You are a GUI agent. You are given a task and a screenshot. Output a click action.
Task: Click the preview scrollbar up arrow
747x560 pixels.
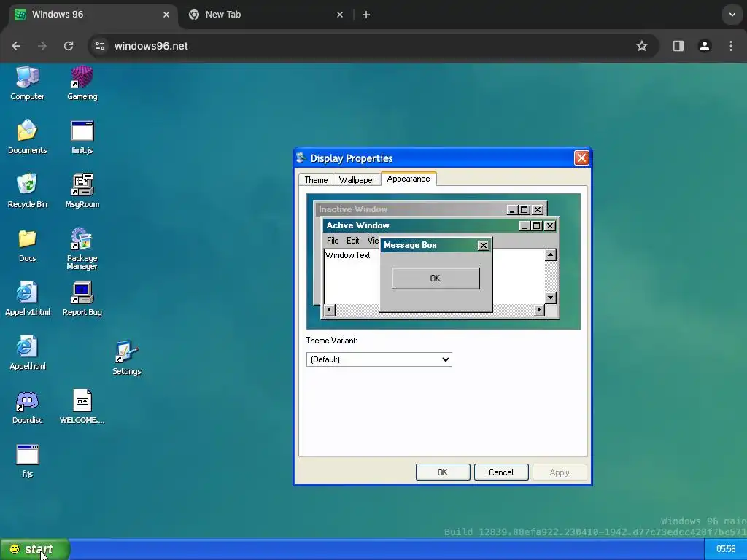[550, 254]
